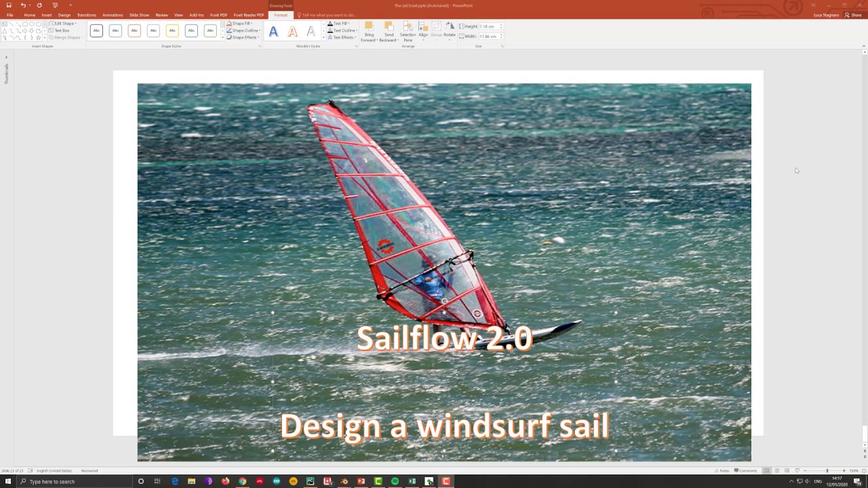Image resolution: width=868 pixels, height=488 pixels.
Task: Open the Align objects menu
Action: point(423,30)
